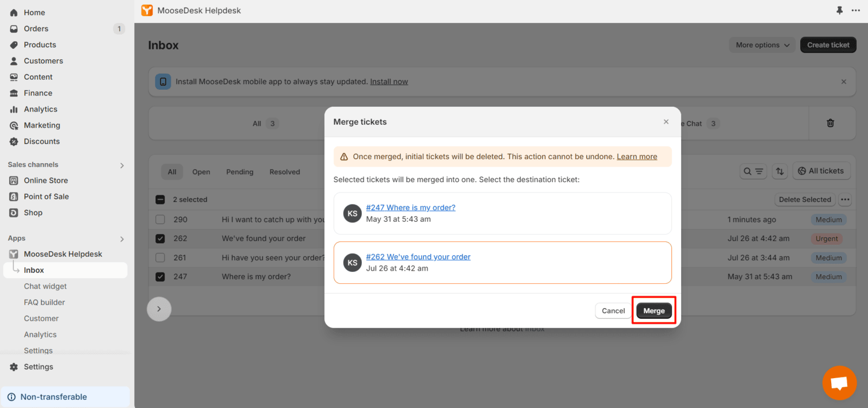Click the Customers person icon
This screenshot has height=408, width=868.
click(14, 61)
